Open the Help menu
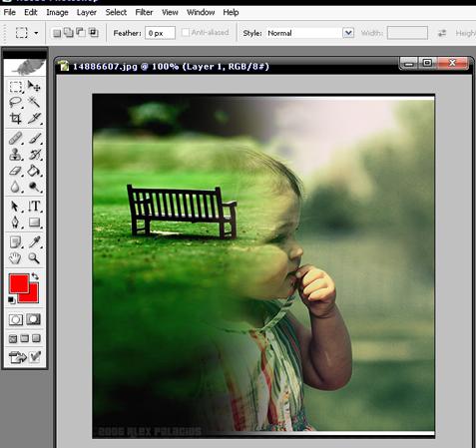Viewport: 476px width, 448px height. pyautogui.click(x=231, y=12)
